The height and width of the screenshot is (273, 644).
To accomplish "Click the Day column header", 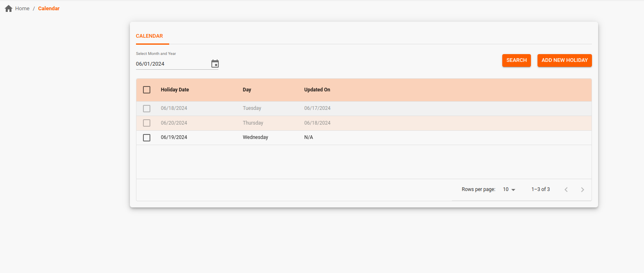I will pyautogui.click(x=247, y=90).
